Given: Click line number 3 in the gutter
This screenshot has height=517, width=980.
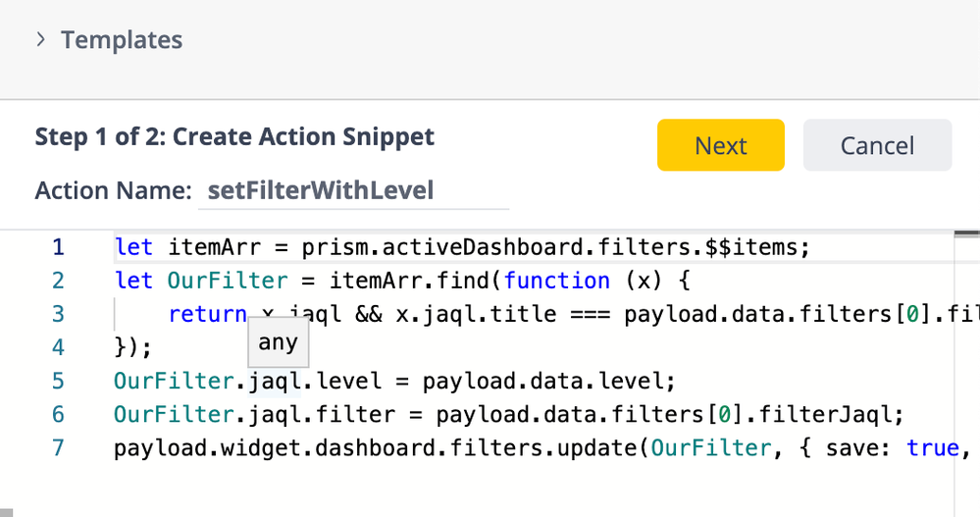Looking at the screenshot, I should pyautogui.click(x=58, y=314).
